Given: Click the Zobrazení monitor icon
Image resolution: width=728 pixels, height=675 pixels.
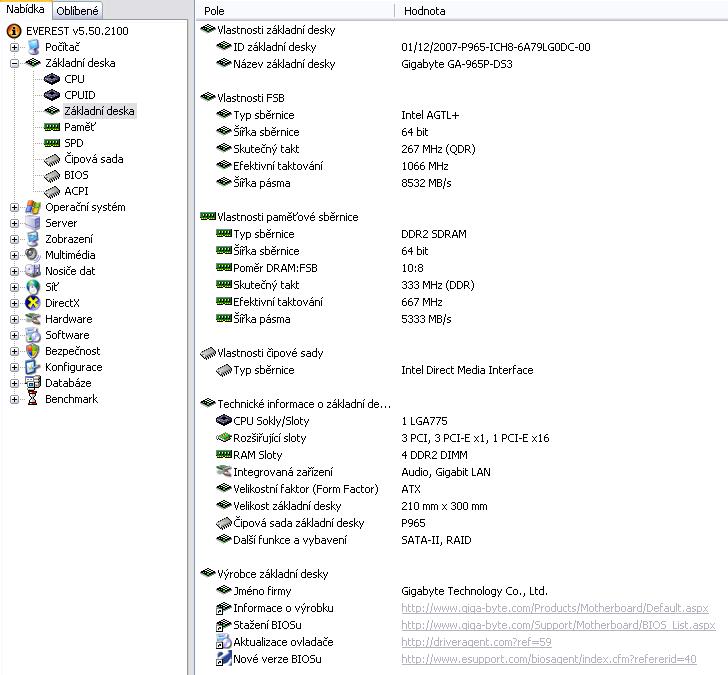Looking at the screenshot, I should coord(33,239).
